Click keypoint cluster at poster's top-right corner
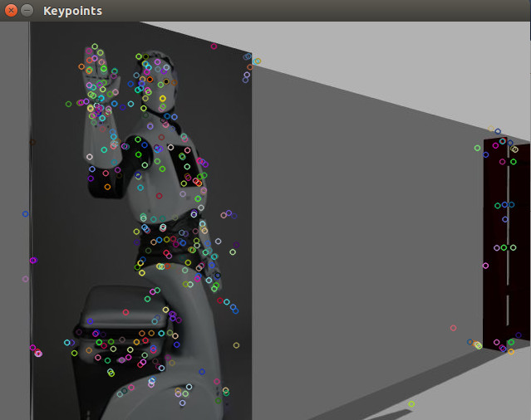This screenshot has width=531, height=420. coord(250,61)
